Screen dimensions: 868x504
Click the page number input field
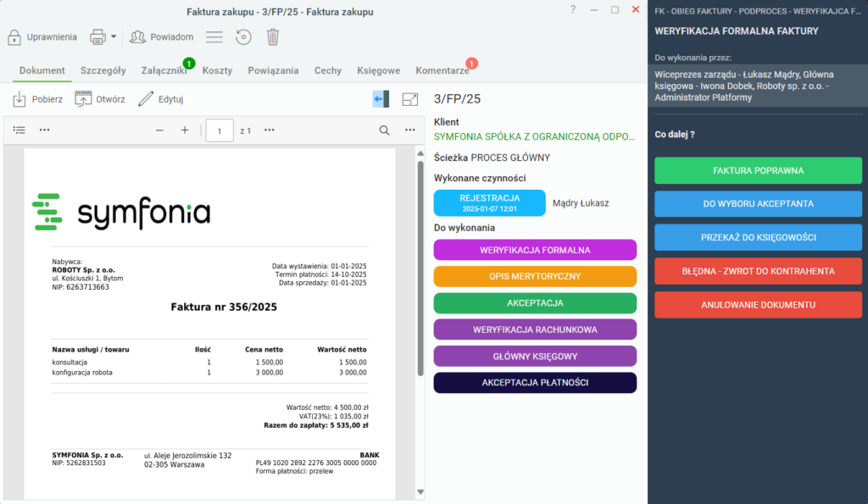[220, 131]
